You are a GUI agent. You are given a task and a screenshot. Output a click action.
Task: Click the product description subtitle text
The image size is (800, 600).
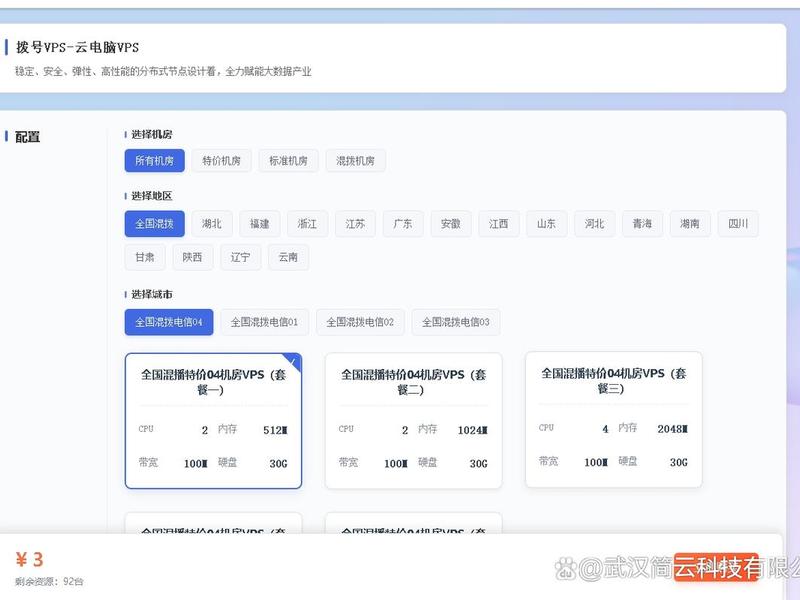tap(163, 71)
